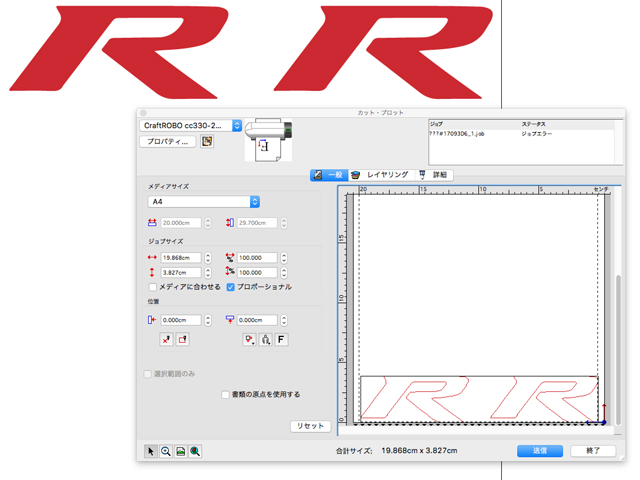Uncheck プロポーショナル checkbox
The height and width of the screenshot is (480, 640).
[x=231, y=287]
